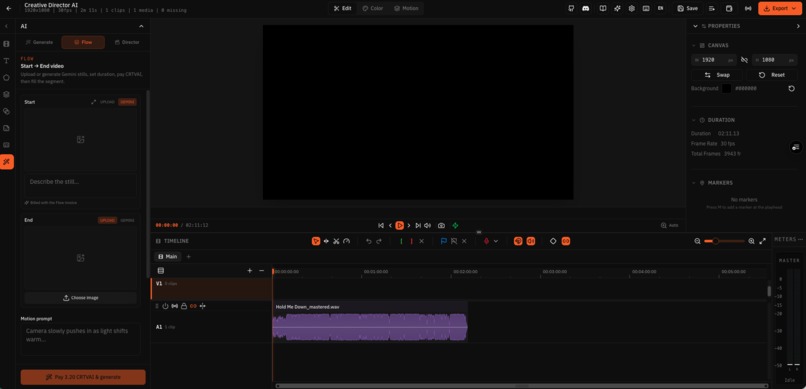This screenshot has width=806, height=389.
Task: Select UPLOAD mode for the End still
Action: [x=107, y=220]
